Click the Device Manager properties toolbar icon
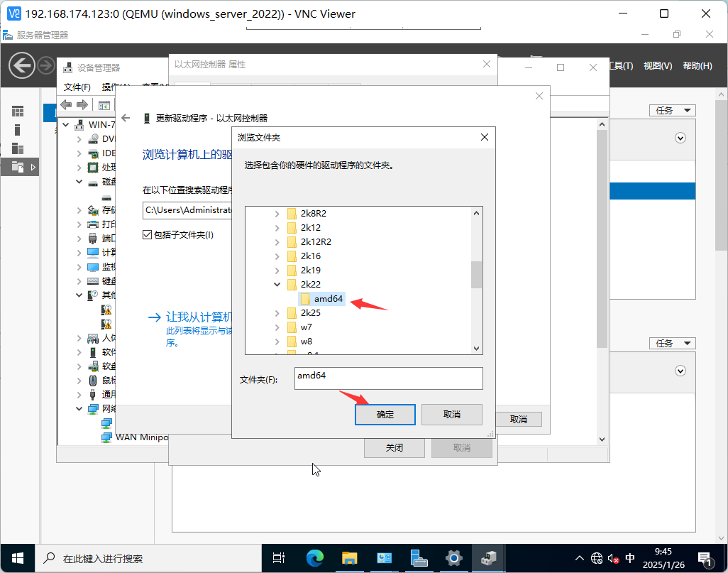The image size is (728, 573). click(x=104, y=105)
